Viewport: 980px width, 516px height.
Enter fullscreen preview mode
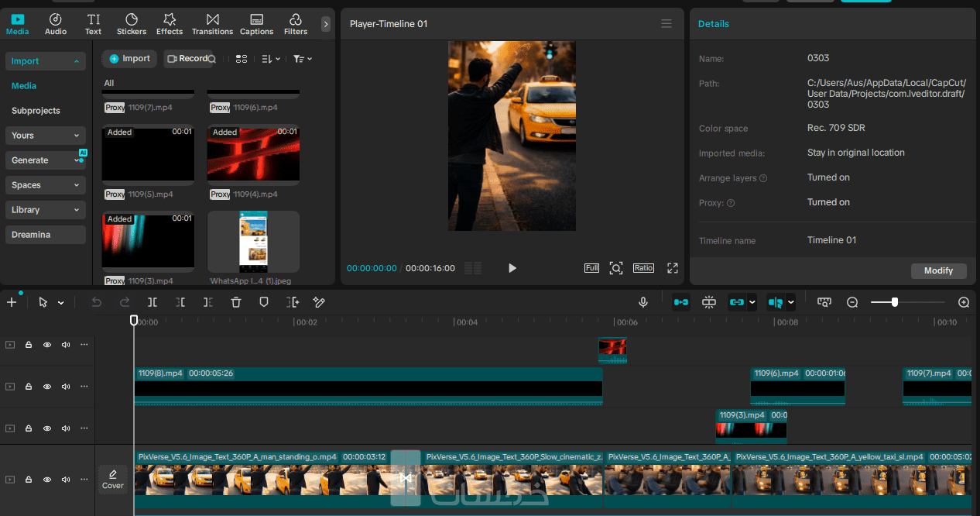pyautogui.click(x=673, y=268)
